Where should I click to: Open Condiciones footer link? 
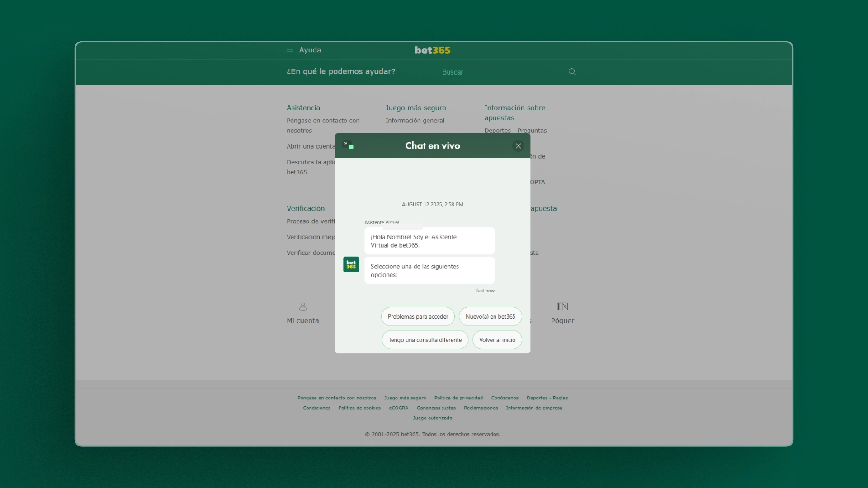pyautogui.click(x=316, y=408)
